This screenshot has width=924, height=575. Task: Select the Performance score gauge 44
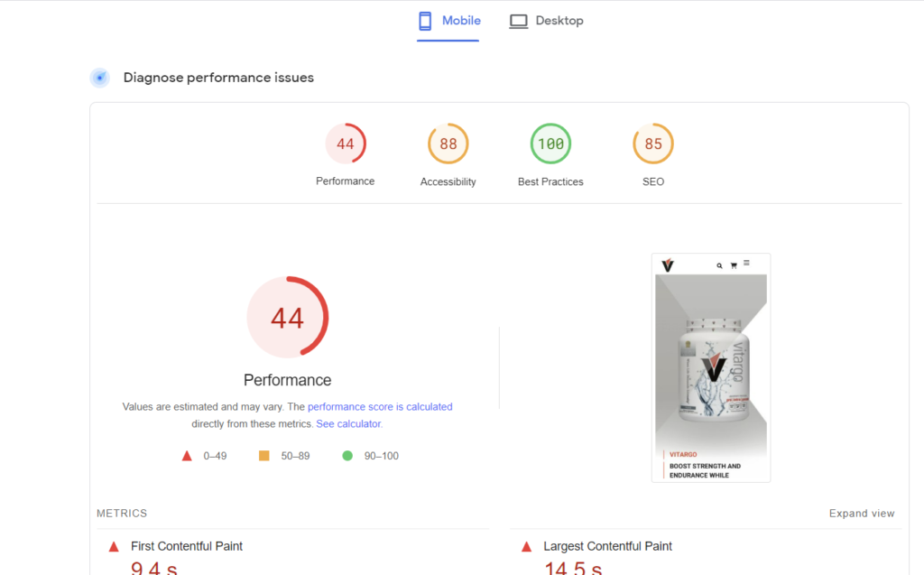point(346,144)
